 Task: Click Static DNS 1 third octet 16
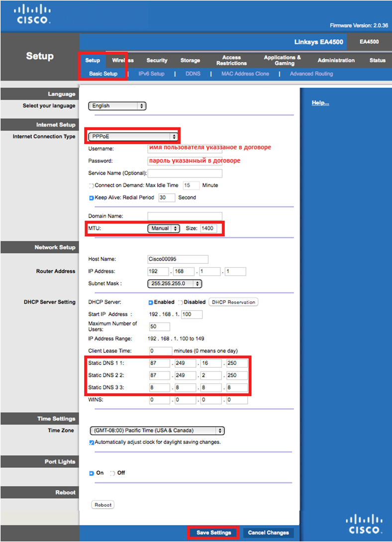pyautogui.click(x=211, y=363)
